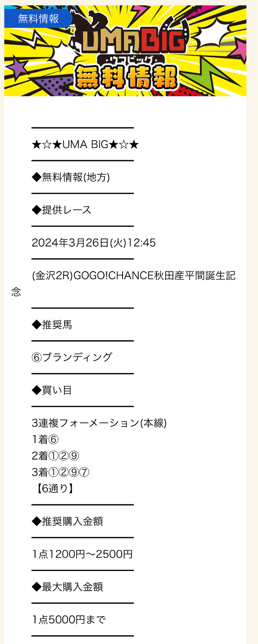Click the 1点5000円まで maximum amount text
This screenshot has width=258, height=644.
(69, 619)
